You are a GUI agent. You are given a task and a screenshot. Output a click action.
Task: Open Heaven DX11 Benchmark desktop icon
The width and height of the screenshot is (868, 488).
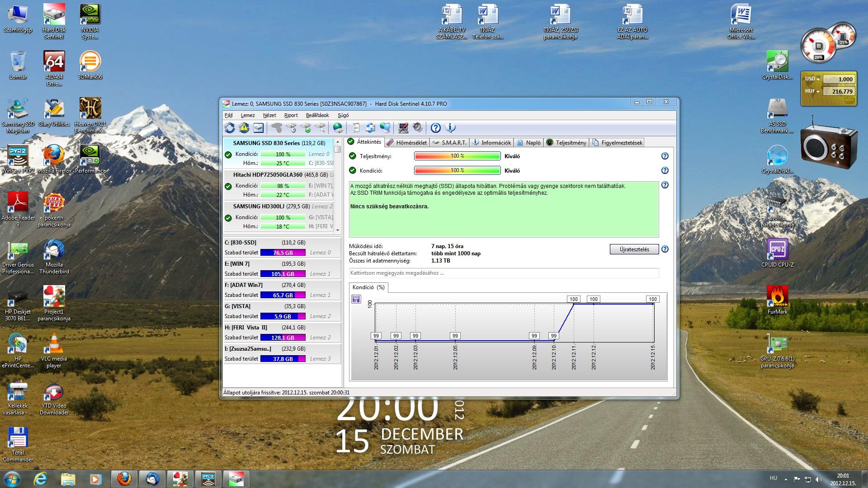pyautogui.click(x=90, y=116)
